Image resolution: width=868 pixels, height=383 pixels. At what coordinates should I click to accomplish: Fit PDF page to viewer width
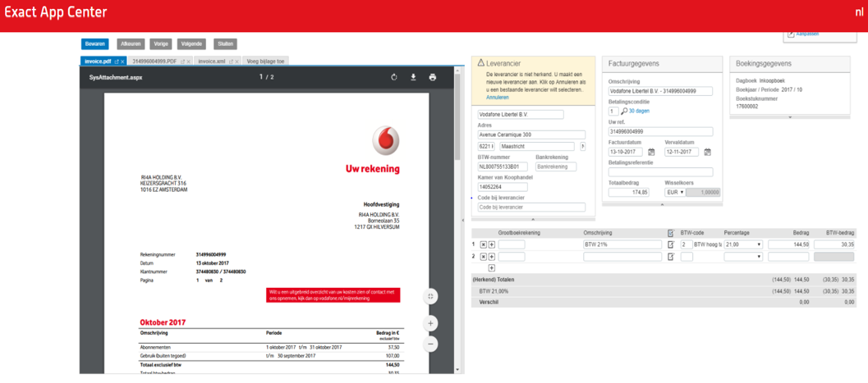[x=430, y=296]
